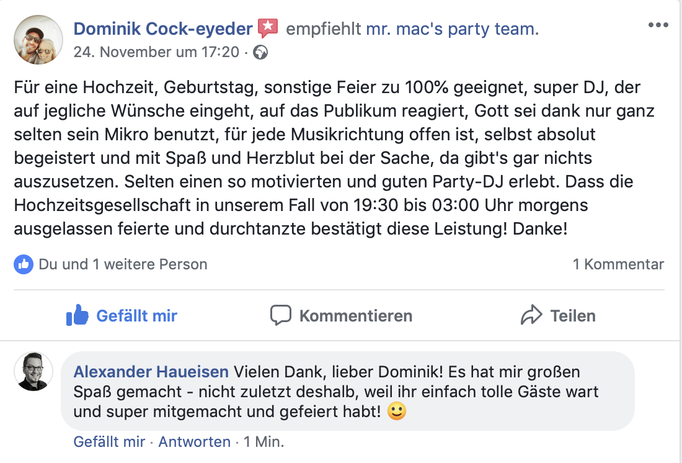
Task: Like the comment via Gefällt mir
Action: click(108, 441)
